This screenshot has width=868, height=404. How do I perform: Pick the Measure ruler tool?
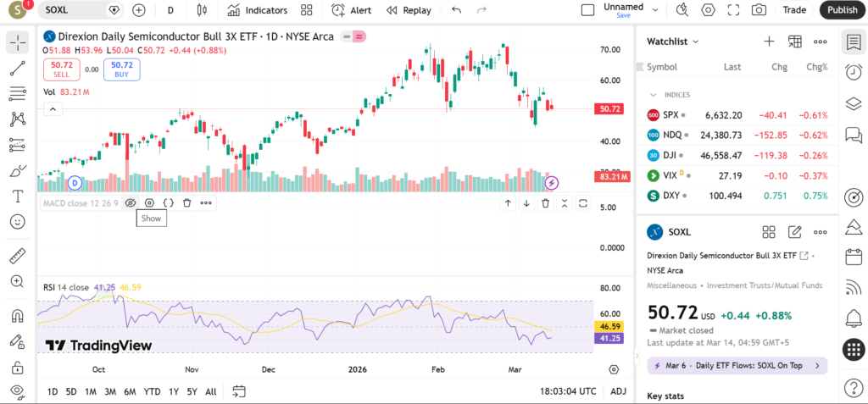(17, 256)
